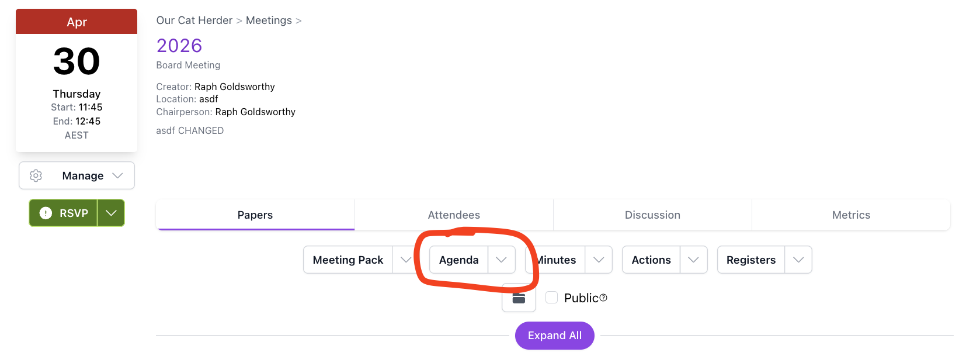This screenshot has width=980, height=359.
Task: Expand the Agenda dropdown arrow
Action: tap(501, 260)
